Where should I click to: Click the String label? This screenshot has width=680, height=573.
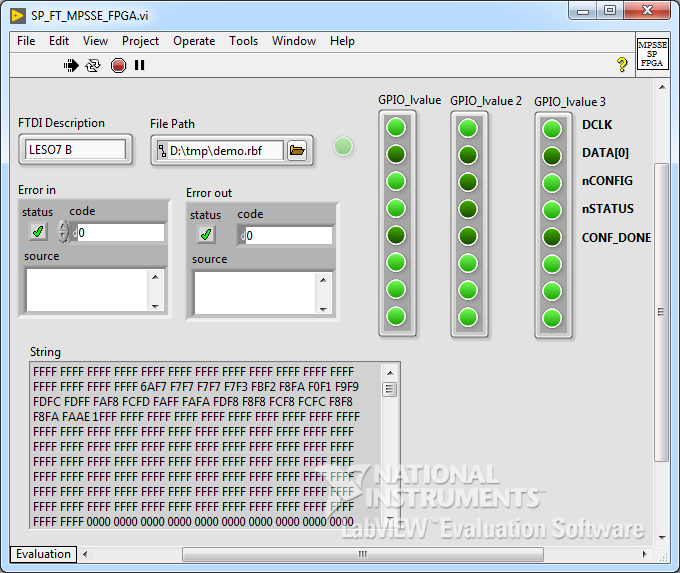point(45,352)
